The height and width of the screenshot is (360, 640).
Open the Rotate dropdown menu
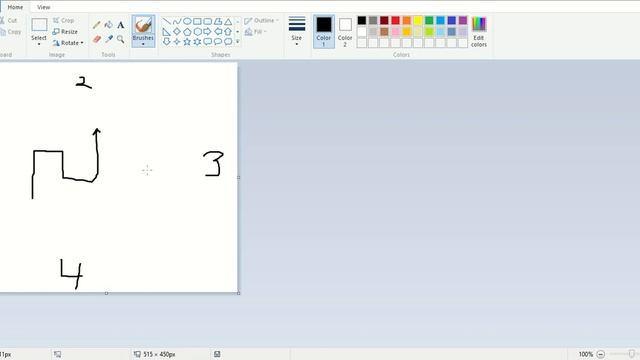click(x=68, y=43)
